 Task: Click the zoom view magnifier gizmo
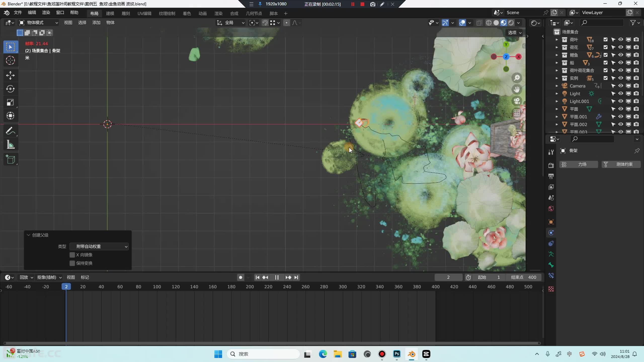point(517,78)
